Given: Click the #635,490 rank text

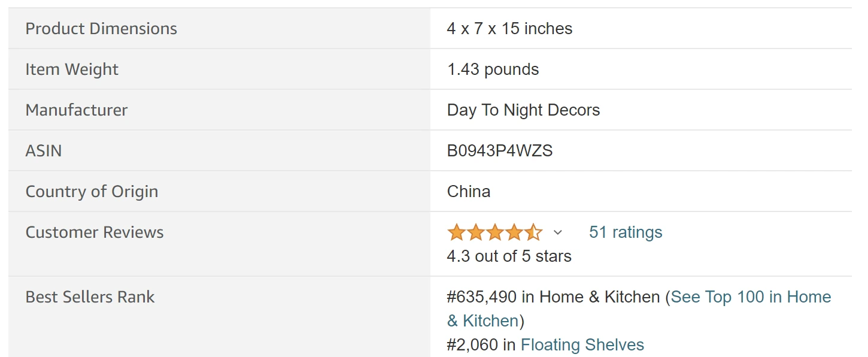Looking at the screenshot, I should tap(482, 297).
